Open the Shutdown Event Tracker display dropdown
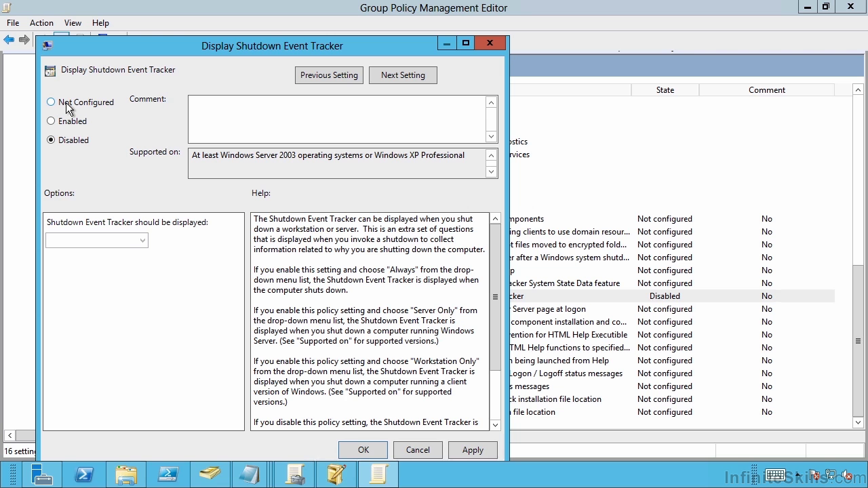The height and width of the screenshot is (488, 868). click(x=97, y=240)
